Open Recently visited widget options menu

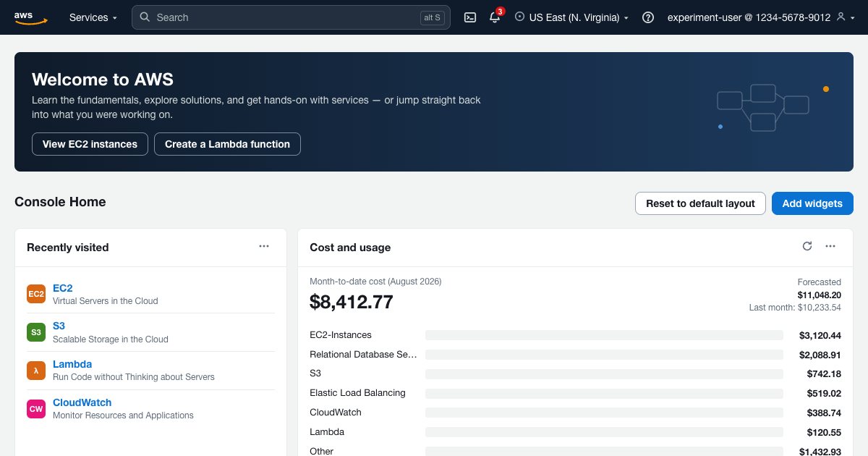tap(264, 246)
